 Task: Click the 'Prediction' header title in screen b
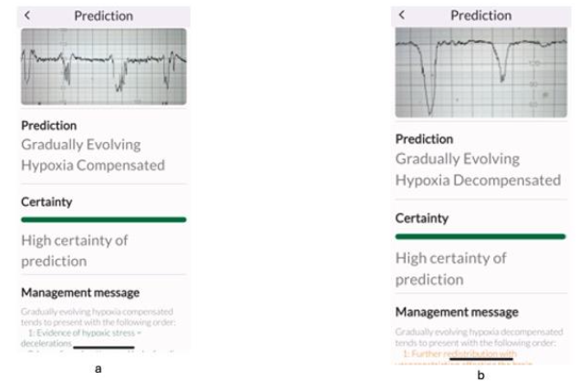click(x=481, y=15)
